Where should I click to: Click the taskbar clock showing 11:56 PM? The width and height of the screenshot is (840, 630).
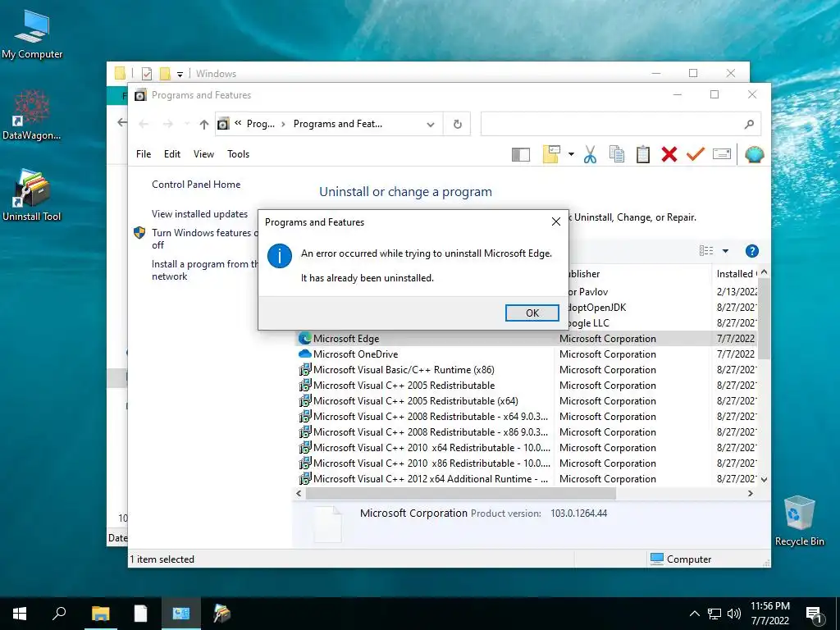(769, 614)
